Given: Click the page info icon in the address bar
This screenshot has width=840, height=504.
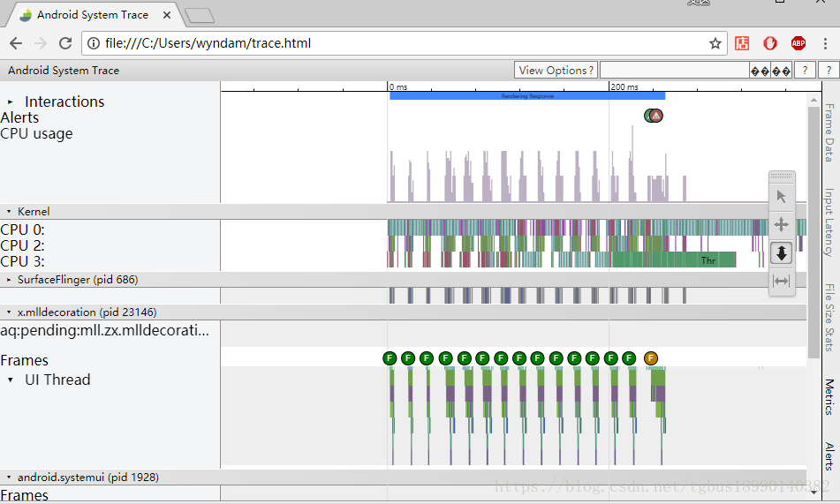Looking at the screenshot, I should pos(94,43).
